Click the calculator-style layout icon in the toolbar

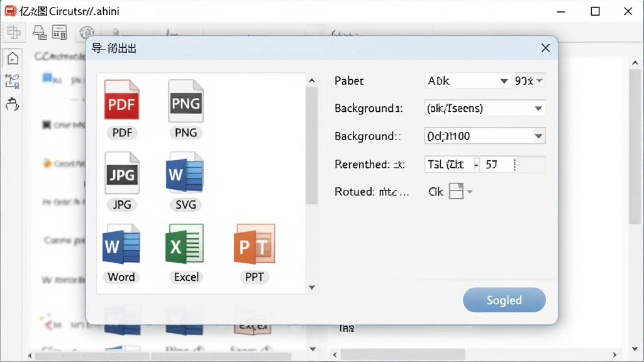coord(60,33)
